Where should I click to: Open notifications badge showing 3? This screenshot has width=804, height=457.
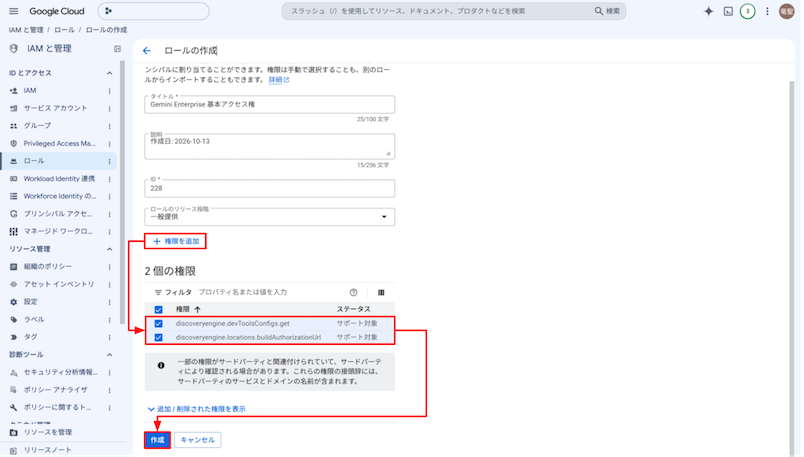(x=747, y=11)
